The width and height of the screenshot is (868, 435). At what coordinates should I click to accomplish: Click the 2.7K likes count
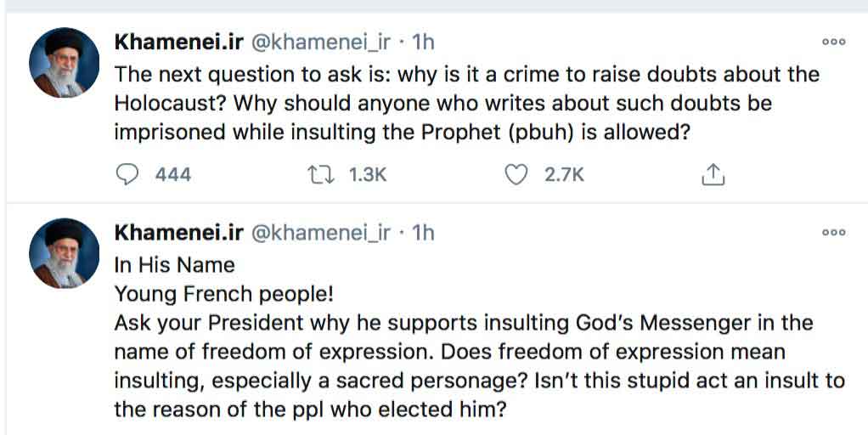tap(564, 174)
